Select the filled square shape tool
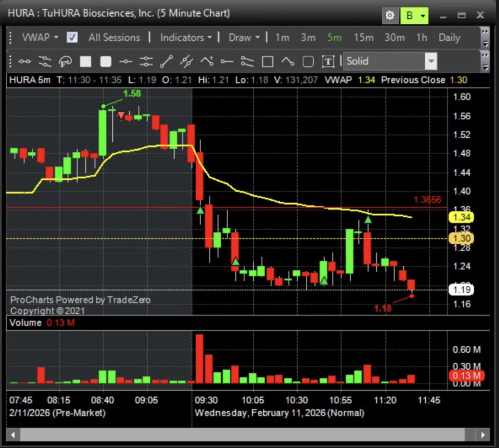 tap(85, 62)
